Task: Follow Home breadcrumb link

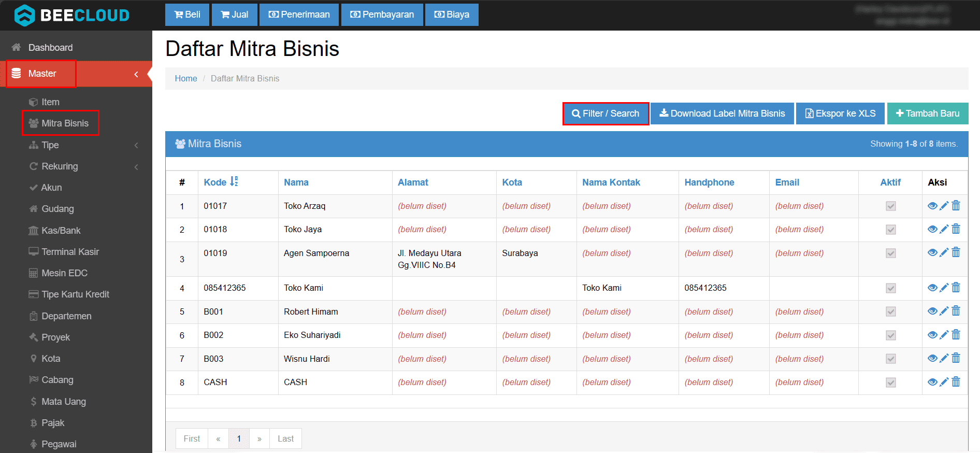Action: coord(186,78)
